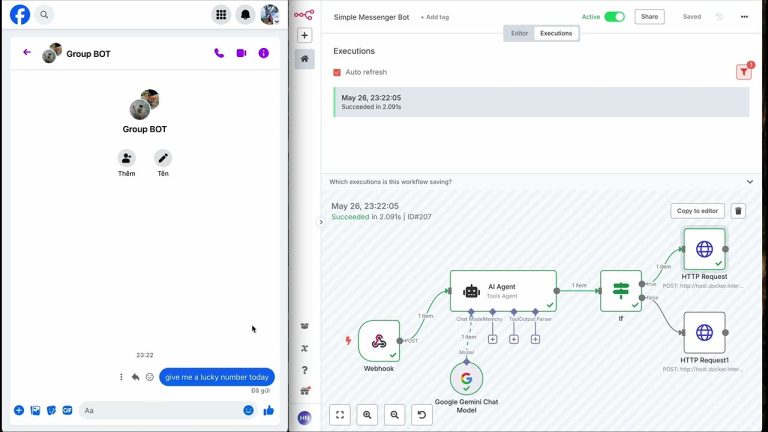768x432 pixels.
Task: Open the n8n help question mark
Action: point(305,370)
